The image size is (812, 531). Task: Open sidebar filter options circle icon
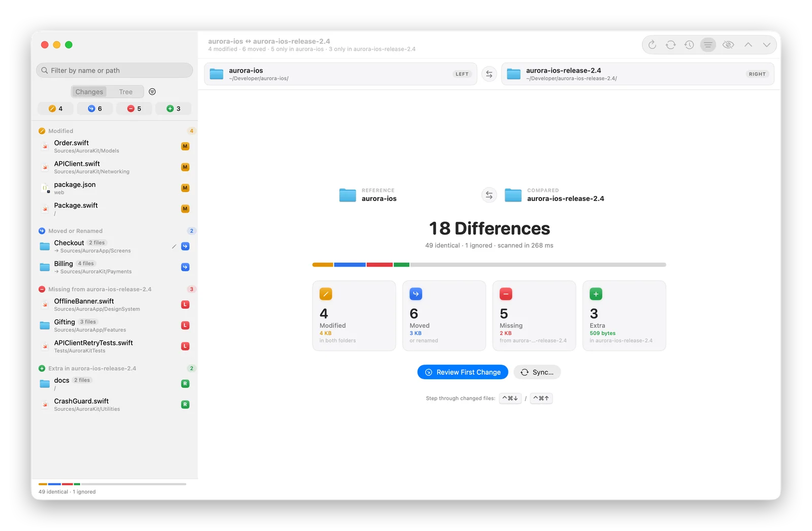pos(152,92)
